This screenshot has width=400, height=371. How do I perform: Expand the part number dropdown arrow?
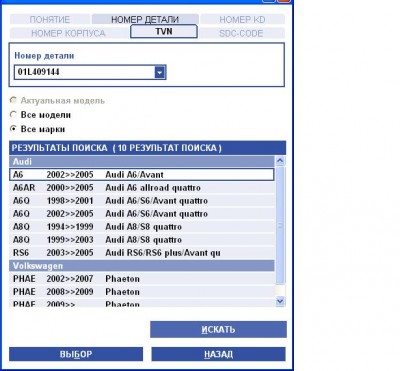pos(160,72)
